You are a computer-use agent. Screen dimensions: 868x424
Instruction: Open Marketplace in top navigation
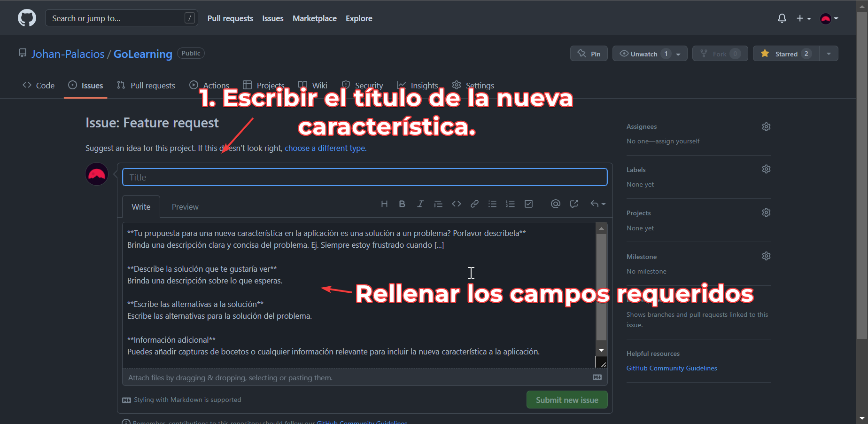tap(315, 18)
